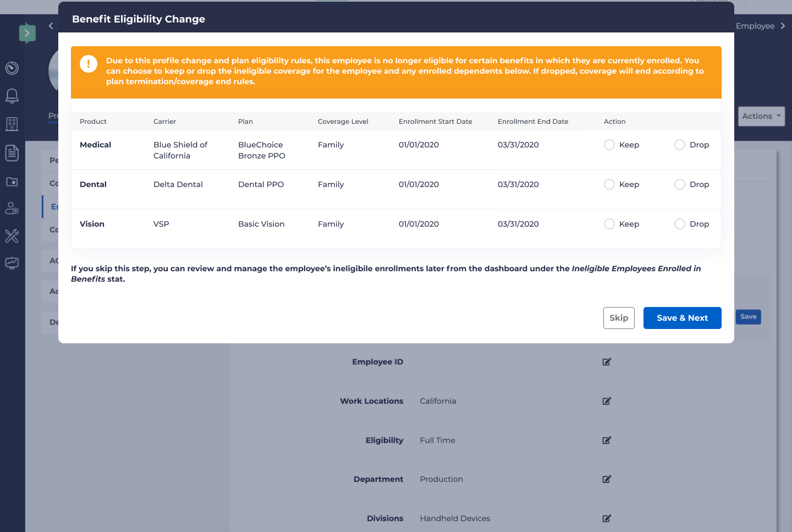792x532 pixels.
Task: Click the reports chart icon in sidebar
Action: pyautogui.click(x=12, y=263)
